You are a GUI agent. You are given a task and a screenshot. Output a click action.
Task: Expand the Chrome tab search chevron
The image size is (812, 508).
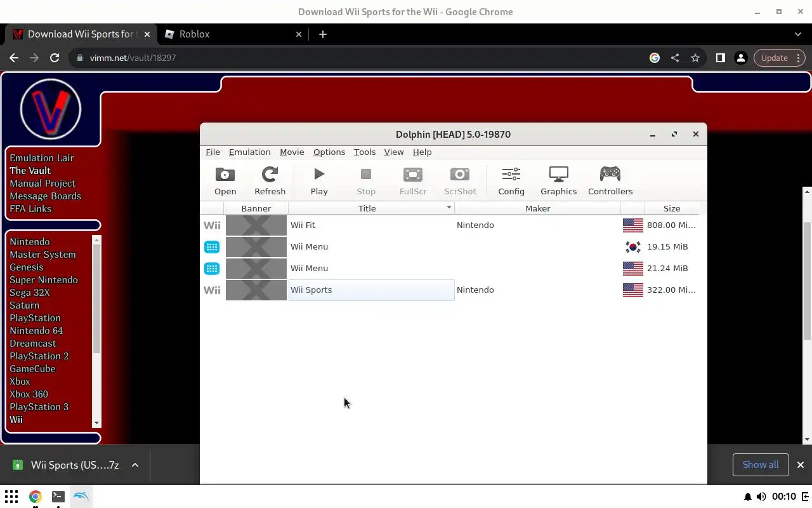(798, 34)
